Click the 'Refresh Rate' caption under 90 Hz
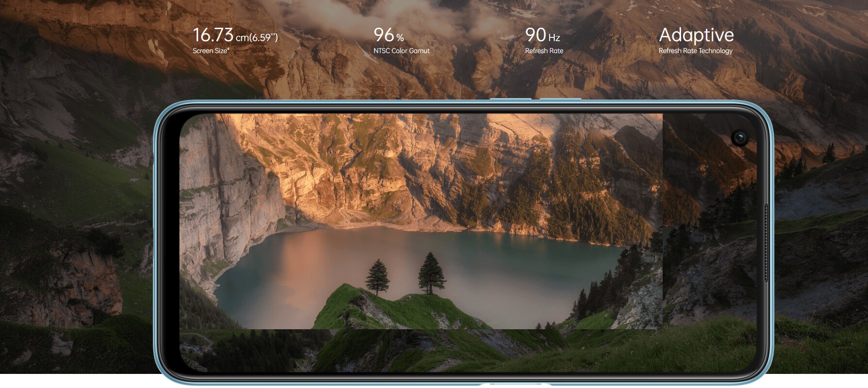This screenshot has height=388, width=868. tap(544, 51)
